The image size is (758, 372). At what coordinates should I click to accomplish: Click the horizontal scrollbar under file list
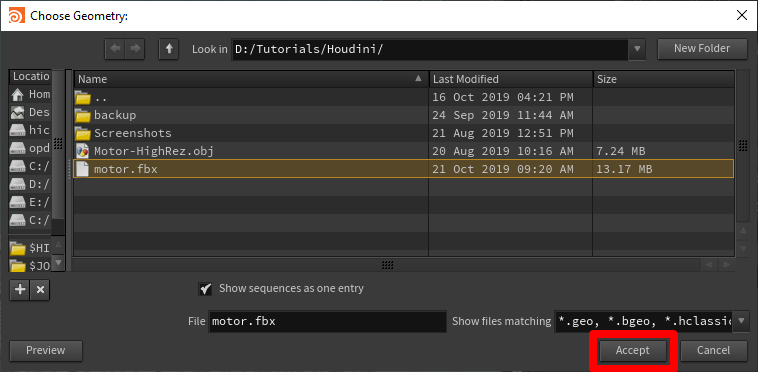[386, 265]
